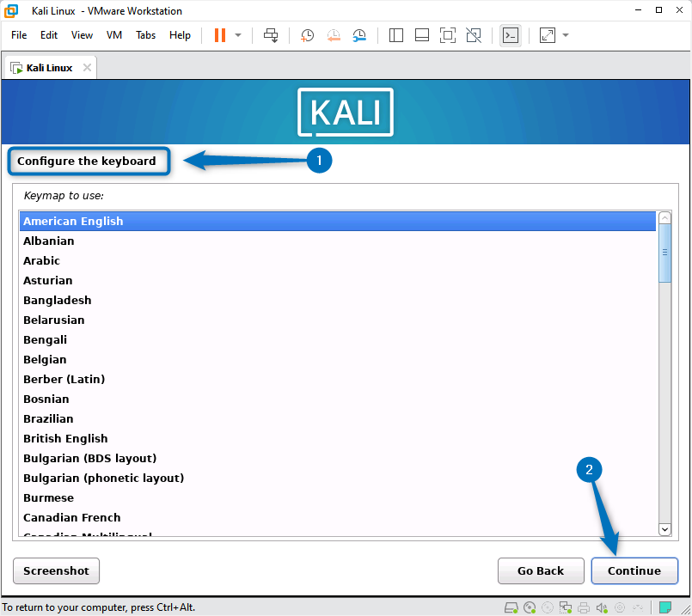The width and height of the screenshot is (692, 616).
Task: Toggle the console view button
Action: click(511, 35)
